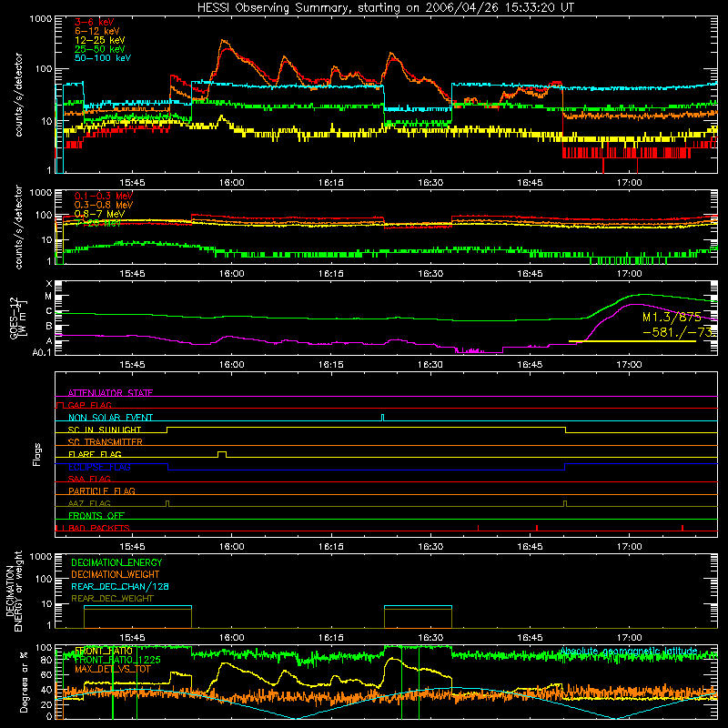
Task: Select the GOES-12 axis label
Action: 17,318
